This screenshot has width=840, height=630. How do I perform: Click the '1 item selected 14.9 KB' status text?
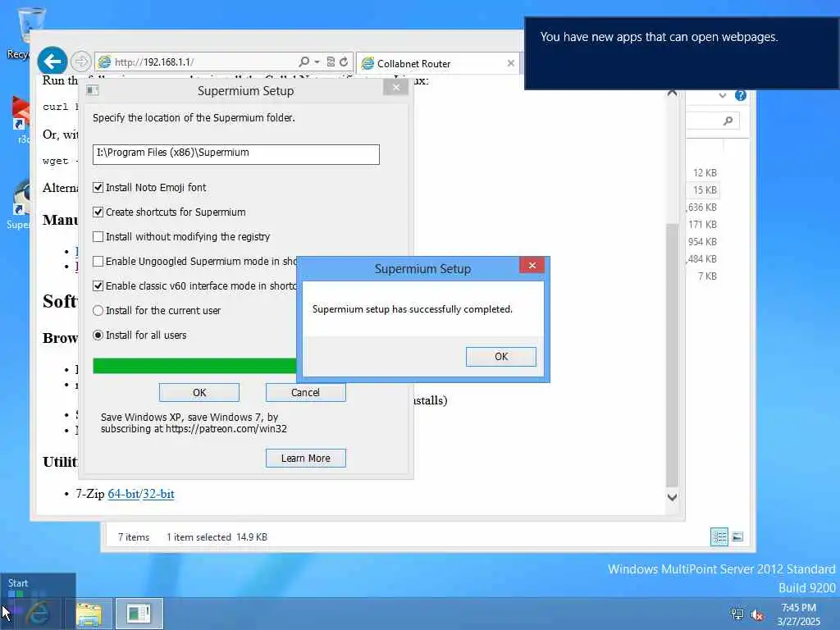coord(217,537)
